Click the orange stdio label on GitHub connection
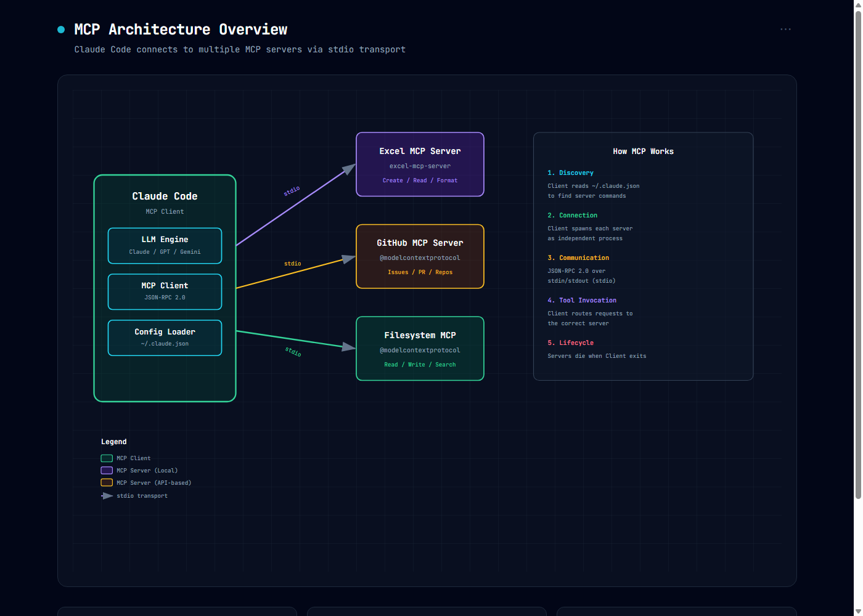The image size is (863, 616). click(292, 264)
